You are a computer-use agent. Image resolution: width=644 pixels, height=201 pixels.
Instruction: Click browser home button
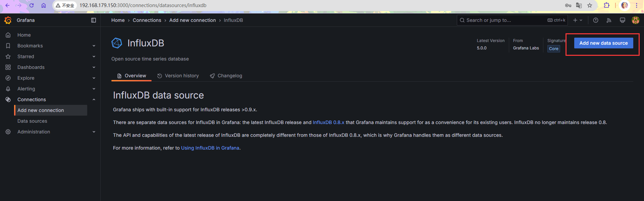(44, 5)
